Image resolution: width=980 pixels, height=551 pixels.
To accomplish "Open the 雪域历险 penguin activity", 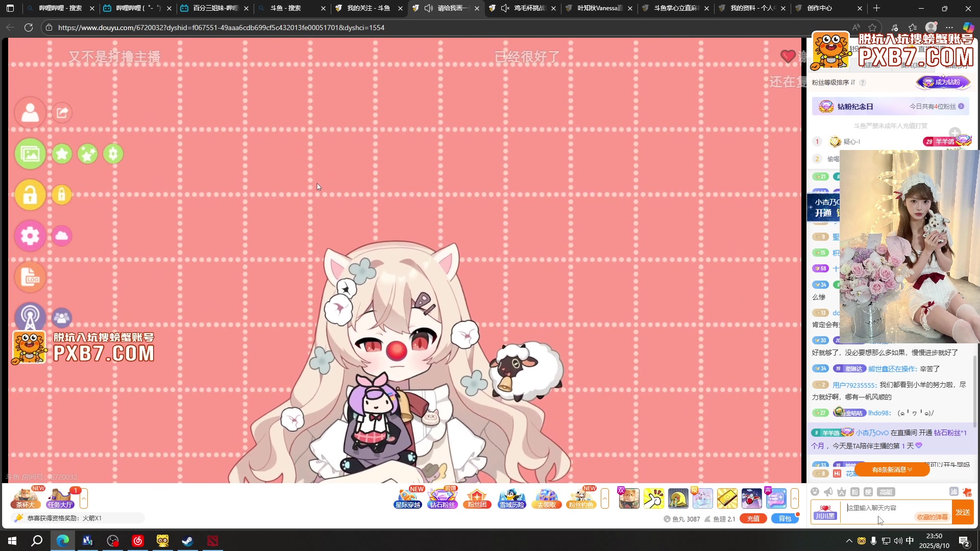I will pyautogui.click(x=512, y=498).
